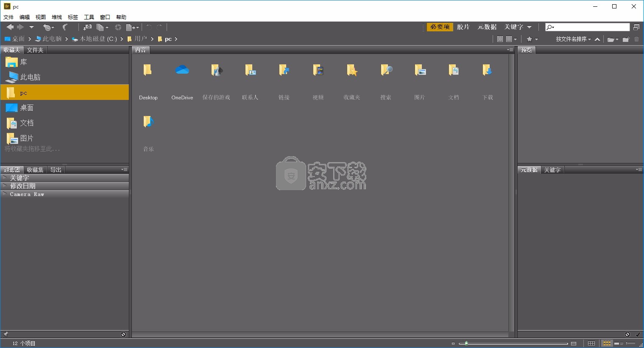Open the 堆栈 menu
Screen dimensions: 644x348
coord(57,17)
